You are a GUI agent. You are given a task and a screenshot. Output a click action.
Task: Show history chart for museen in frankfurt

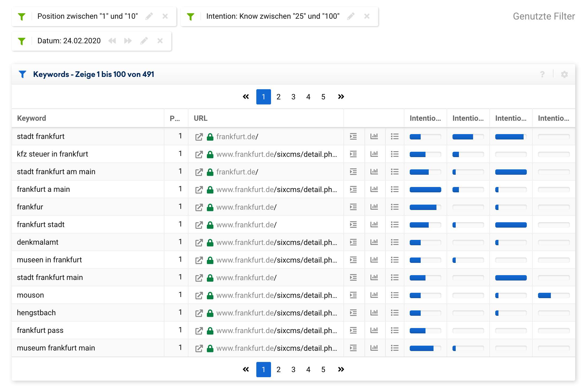[x=374, y=260]
